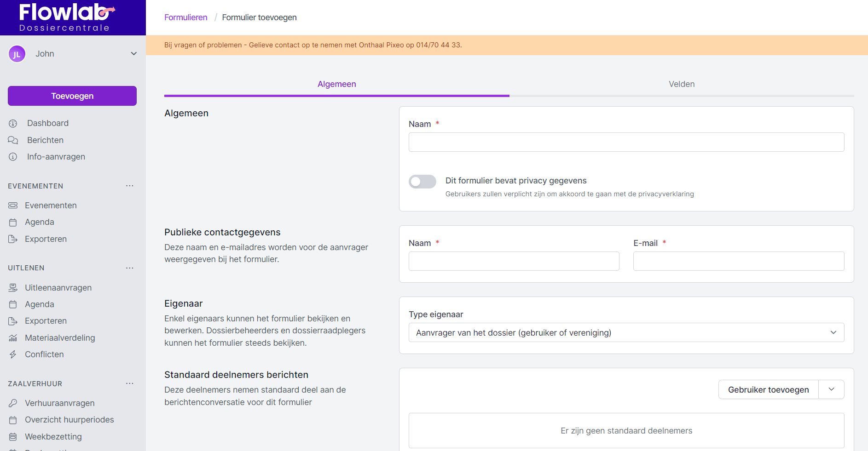Open the Type eigenaar dropdown
The width and height of the screenshot is (868, 451).
pos(626,332)
